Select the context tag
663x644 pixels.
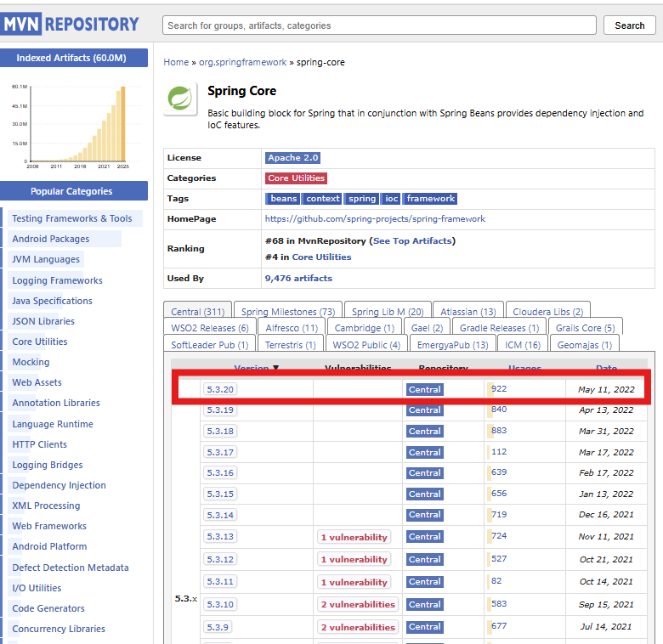[x=323, y=199]
